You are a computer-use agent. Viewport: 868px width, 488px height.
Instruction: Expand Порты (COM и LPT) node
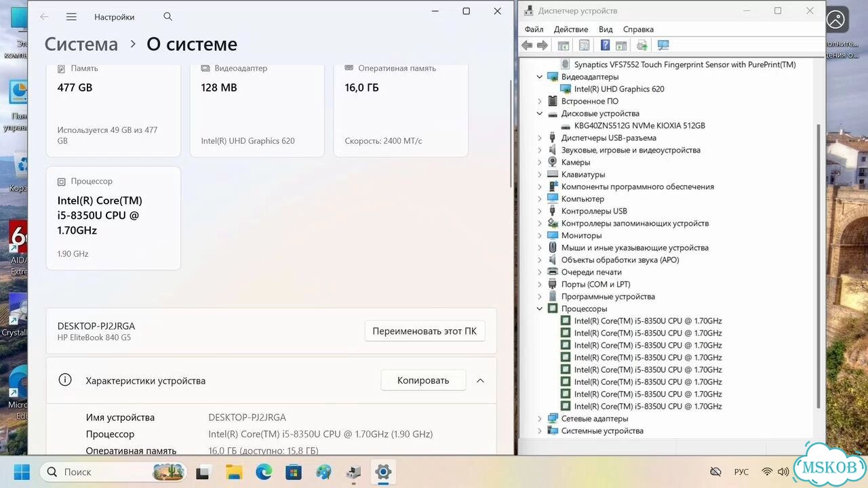click(x=540, y=284)
